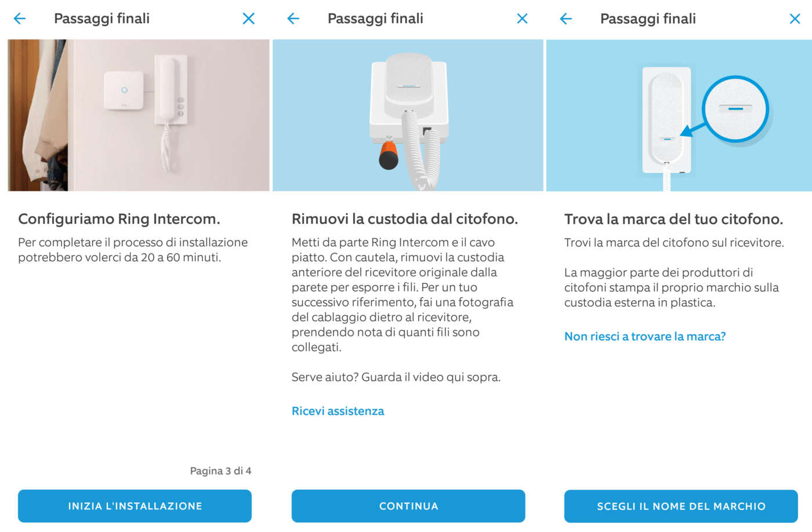812x532 pixels.
Task: Open 'Non riesci a trovare la marca?' link
Action: 645,336
